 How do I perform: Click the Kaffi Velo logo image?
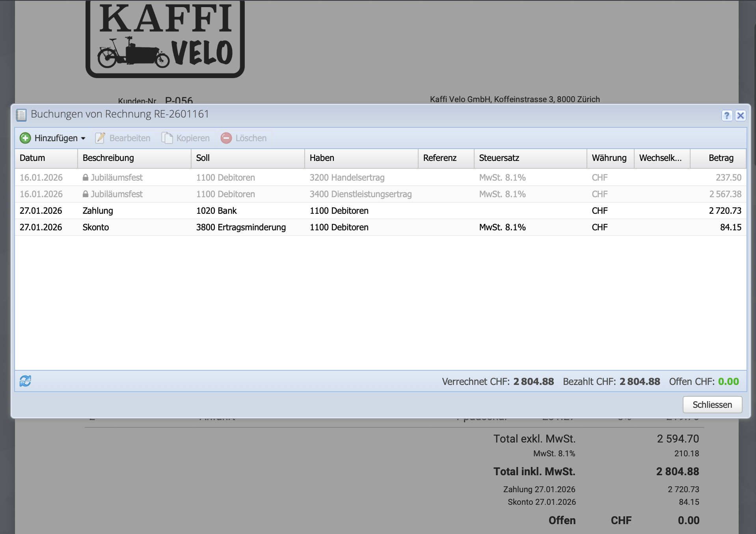tap(165, 39)
